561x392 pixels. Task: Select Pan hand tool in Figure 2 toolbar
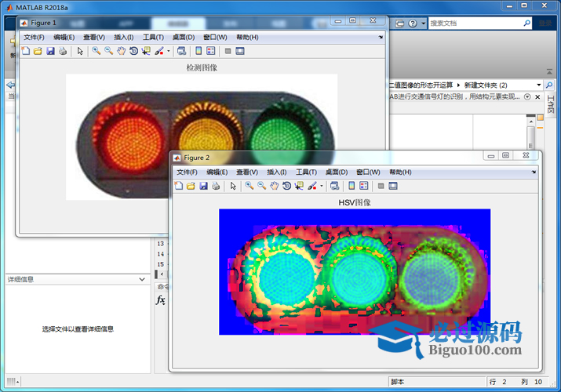274,186
